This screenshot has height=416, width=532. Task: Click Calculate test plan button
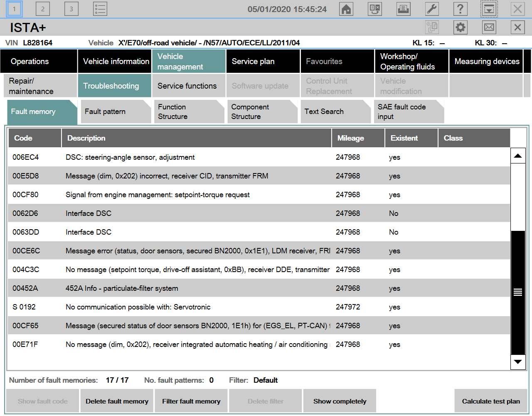point(491,401)
